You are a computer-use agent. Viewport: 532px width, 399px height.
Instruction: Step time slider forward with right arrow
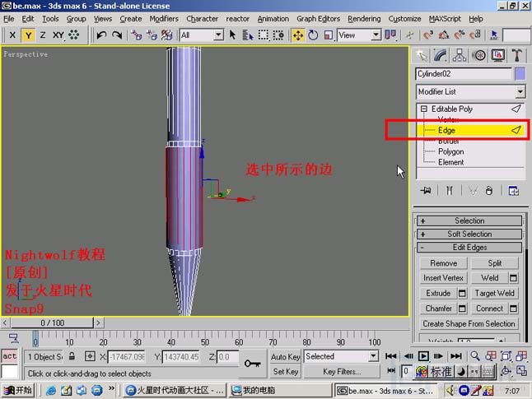click(98, 322)
